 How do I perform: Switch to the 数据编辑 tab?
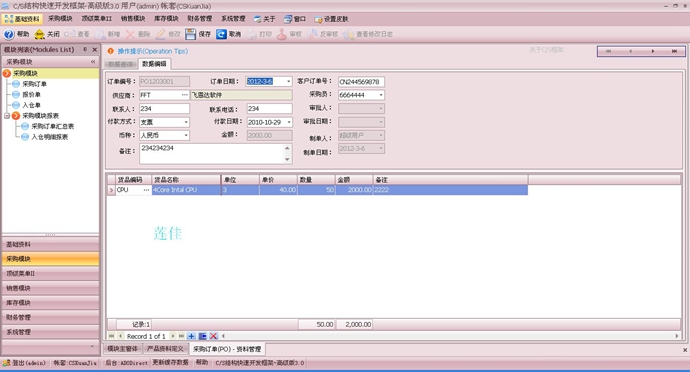coord(154,64)
